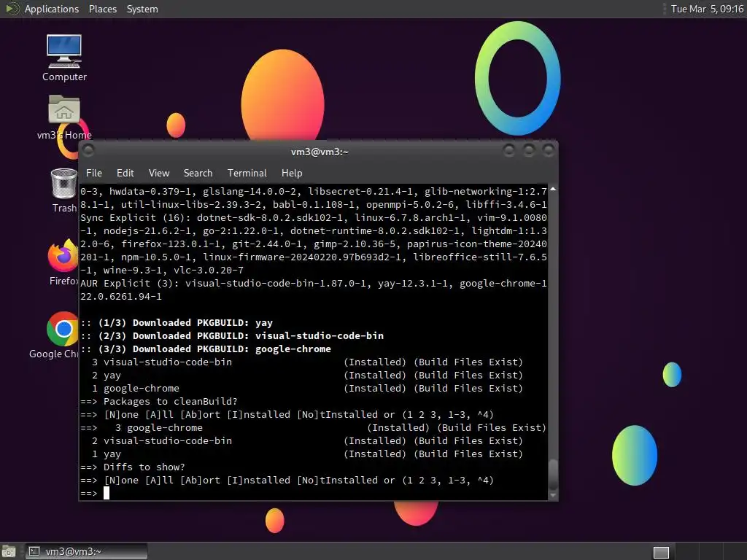Click the text 'Diffs to show?'
The image size is (747, 560).
point(144,467)
